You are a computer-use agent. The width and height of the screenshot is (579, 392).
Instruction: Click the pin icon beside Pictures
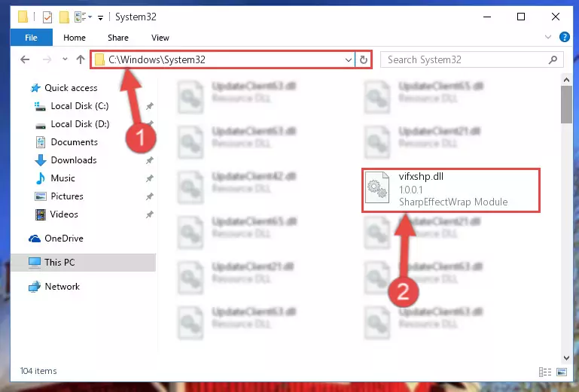[150, 196]
